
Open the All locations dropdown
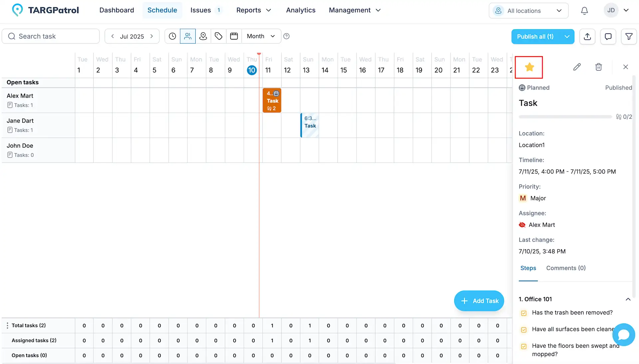coord(528,11)
